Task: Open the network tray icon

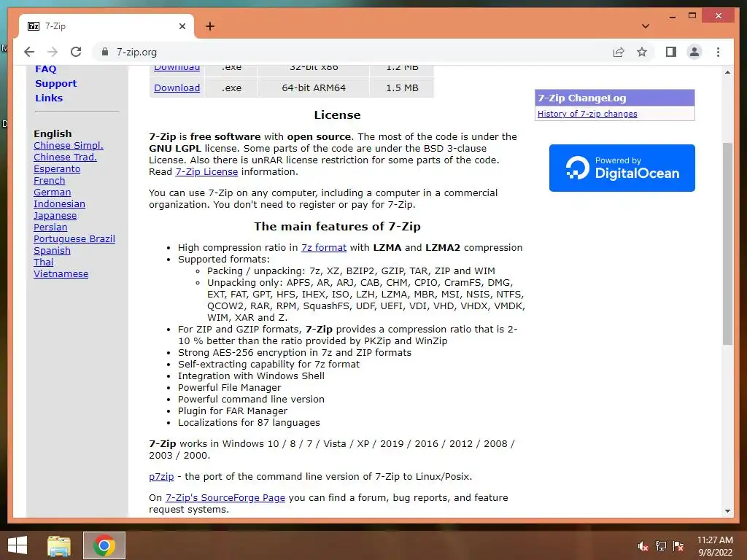Action: [660, 545]
